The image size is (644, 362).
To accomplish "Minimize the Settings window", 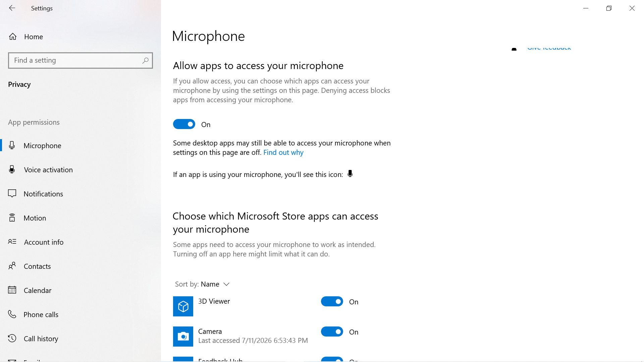I will pyautogui.click(x=586, y=8).
